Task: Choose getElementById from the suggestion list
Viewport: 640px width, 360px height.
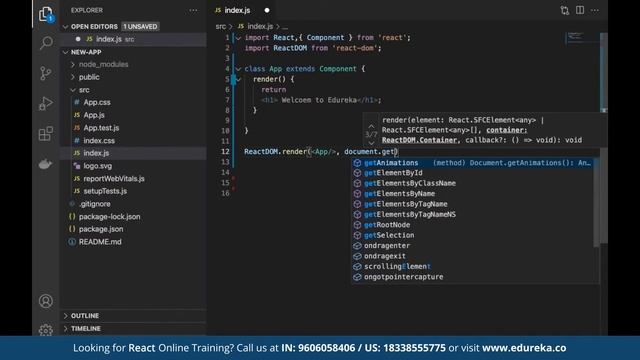Action: (473, 173)
